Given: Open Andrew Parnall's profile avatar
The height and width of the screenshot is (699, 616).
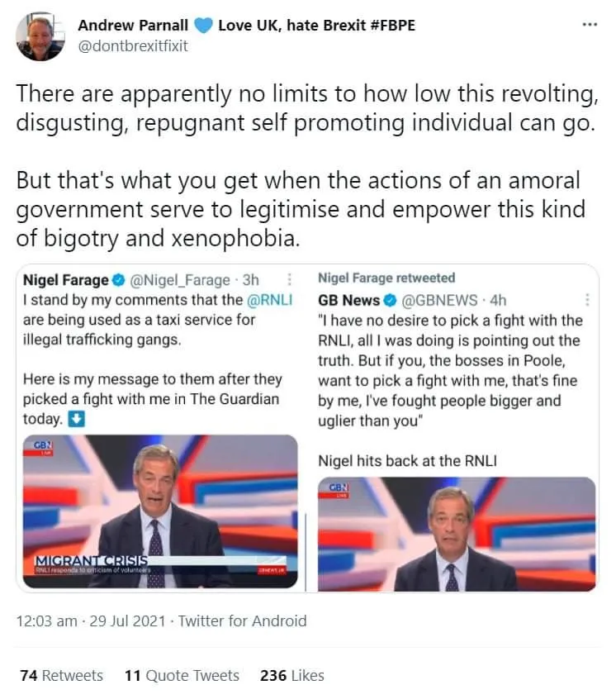Looking at the screenshot, I should coord(40,36).
